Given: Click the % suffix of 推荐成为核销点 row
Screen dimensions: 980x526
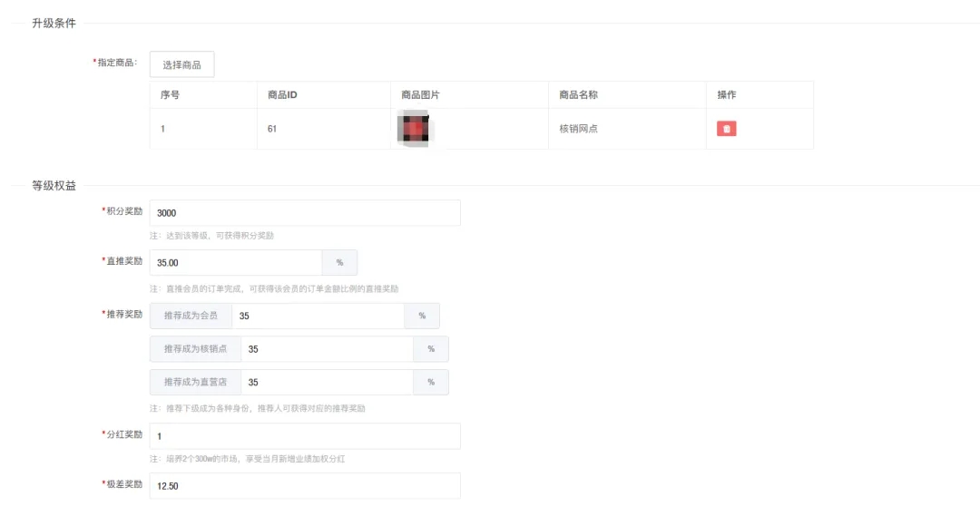Looking at the screenshot, I should point(431,349).
